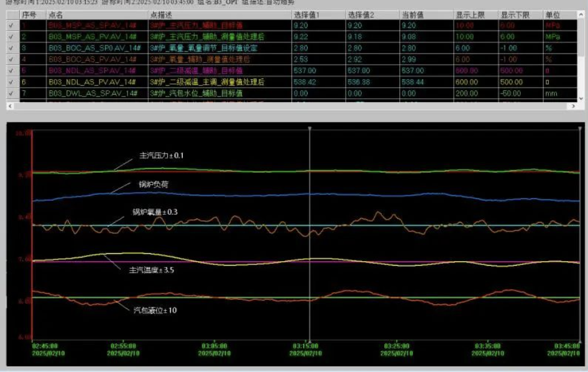Select point name B03_MSP_AS_SP.AV_14#

click(93, 26)
